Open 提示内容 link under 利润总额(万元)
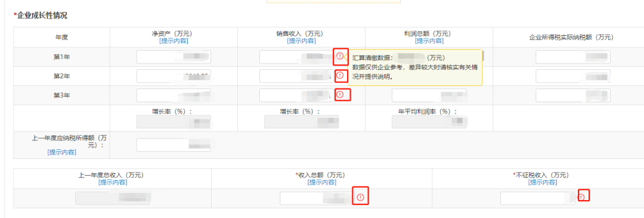Screen dimensions: 644x218 [x=429, y=41]
